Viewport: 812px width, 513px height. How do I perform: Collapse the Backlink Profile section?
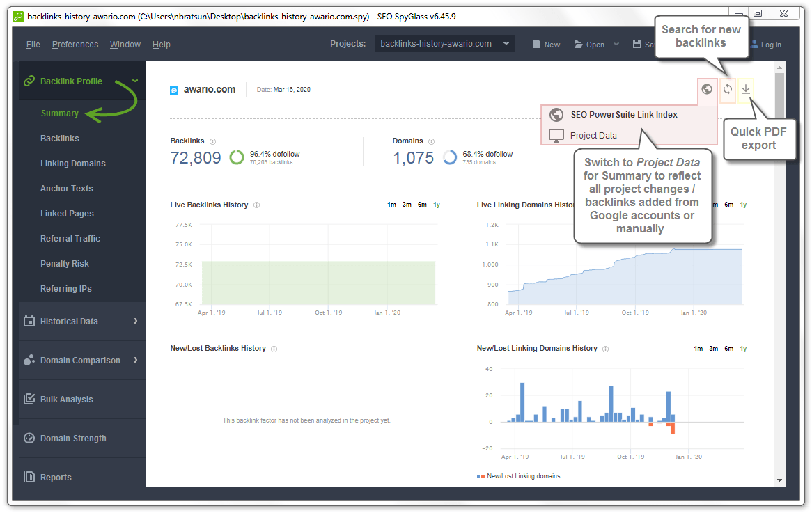tap(135, 81)
